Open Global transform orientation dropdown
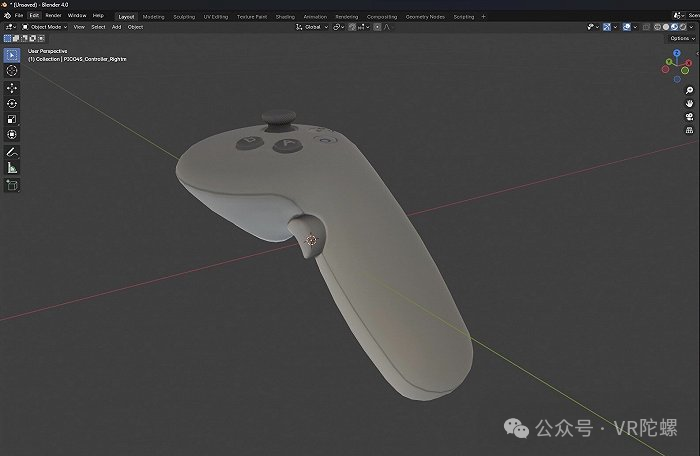The image size is (700, 456). (x=312, y=27)
